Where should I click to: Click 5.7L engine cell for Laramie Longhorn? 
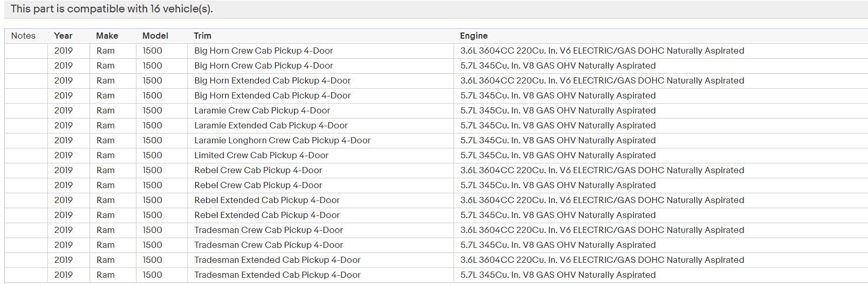558,140
